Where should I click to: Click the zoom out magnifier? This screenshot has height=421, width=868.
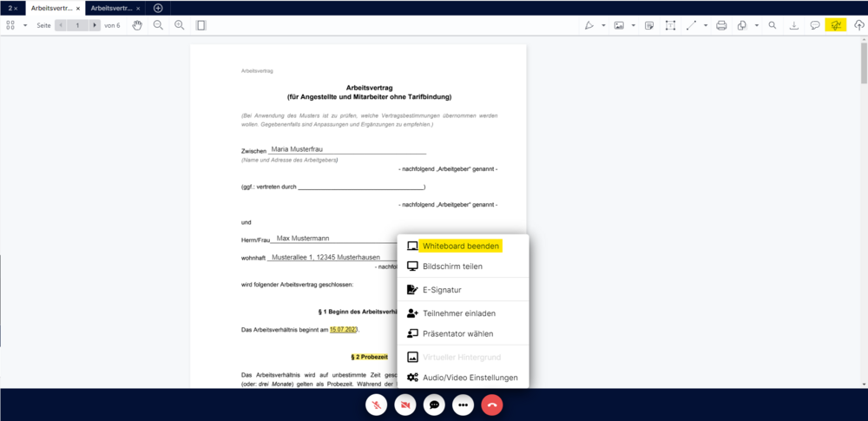158,25
